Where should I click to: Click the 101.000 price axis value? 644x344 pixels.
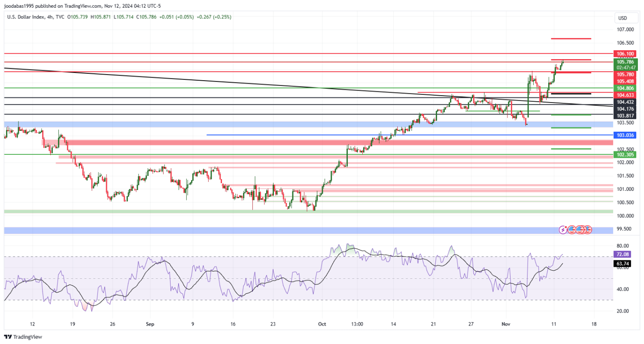[x=625, y=189]
